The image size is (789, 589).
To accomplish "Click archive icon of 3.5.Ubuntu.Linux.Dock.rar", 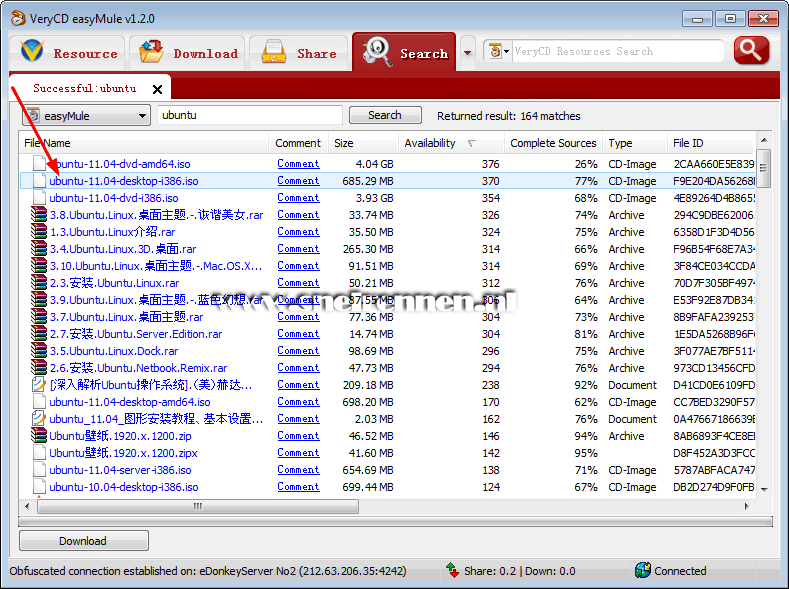I will (39, 351).
